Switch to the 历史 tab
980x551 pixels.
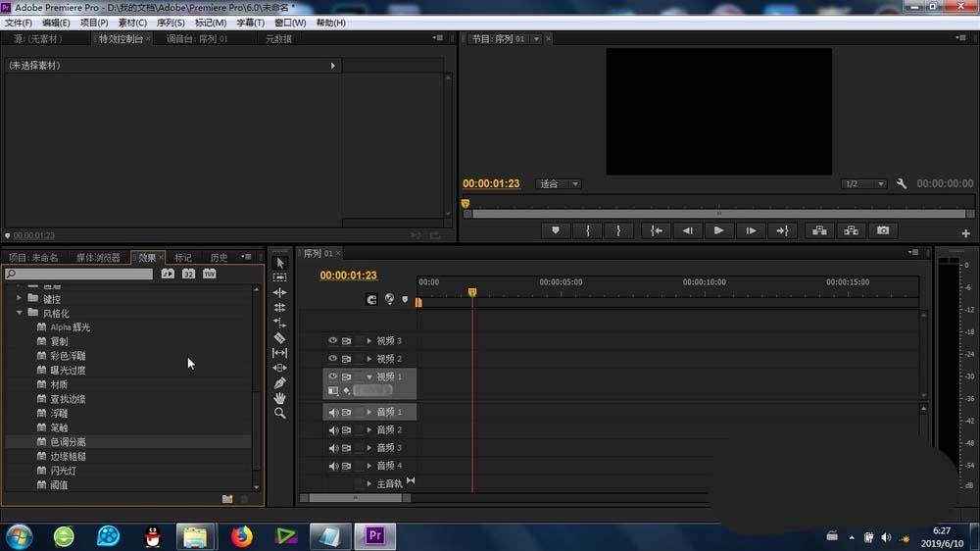click(x=219, y=258)
